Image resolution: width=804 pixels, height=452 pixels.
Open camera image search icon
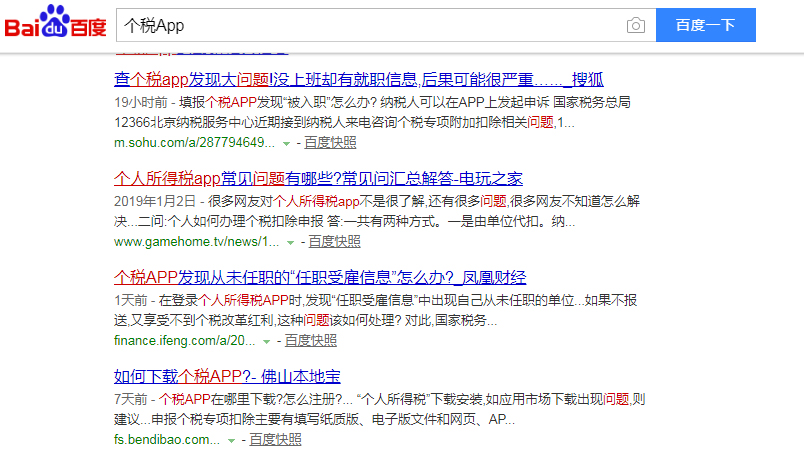(635, 25)
